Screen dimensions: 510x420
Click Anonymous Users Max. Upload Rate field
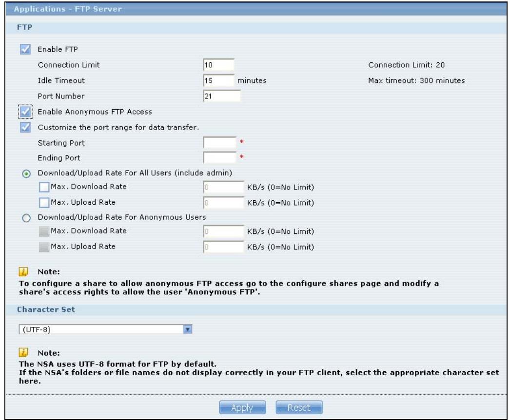click(223, 247)
